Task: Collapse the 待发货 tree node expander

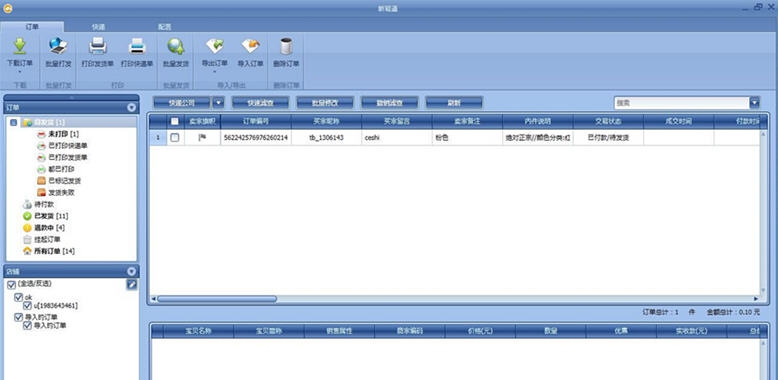Action: coord(13,122)
